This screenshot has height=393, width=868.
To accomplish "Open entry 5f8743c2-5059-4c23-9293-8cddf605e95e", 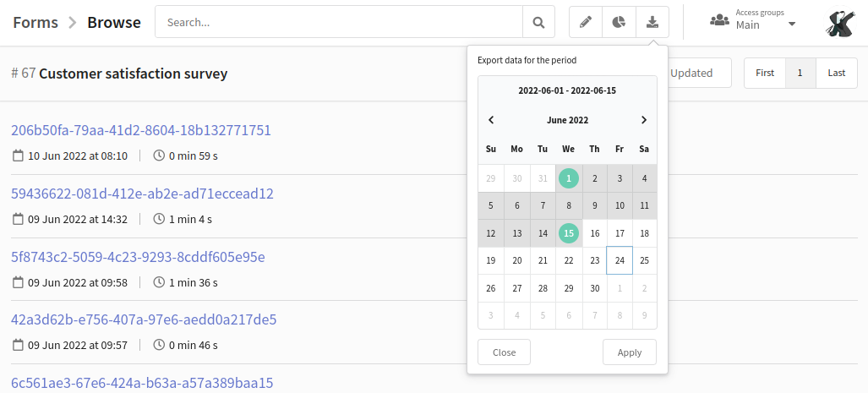I will click(138, 257).
